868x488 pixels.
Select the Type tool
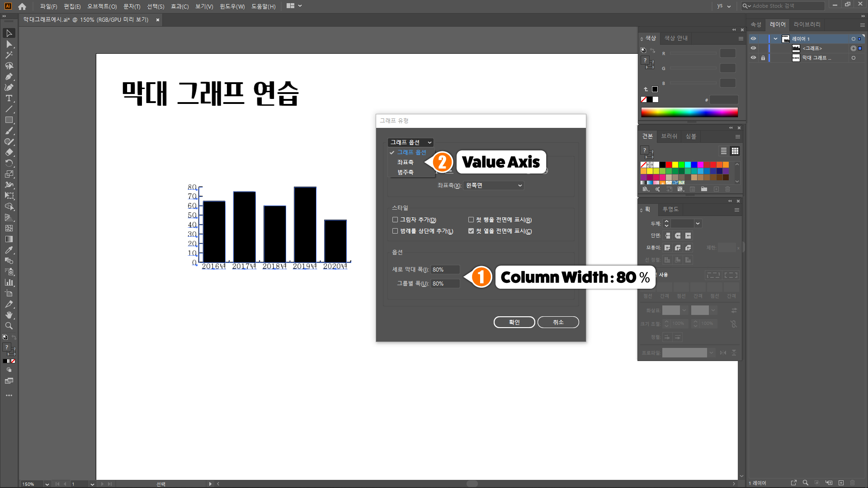click(9, 98)
